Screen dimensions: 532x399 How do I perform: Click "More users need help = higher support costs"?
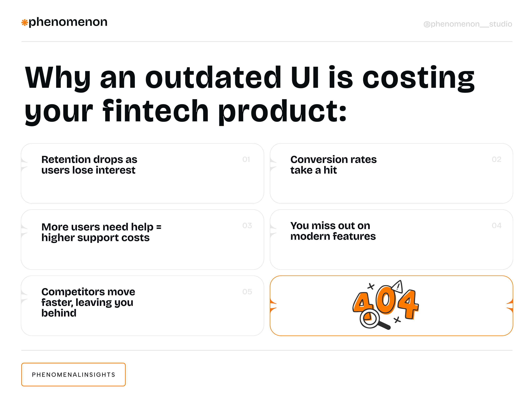(101, 232)
